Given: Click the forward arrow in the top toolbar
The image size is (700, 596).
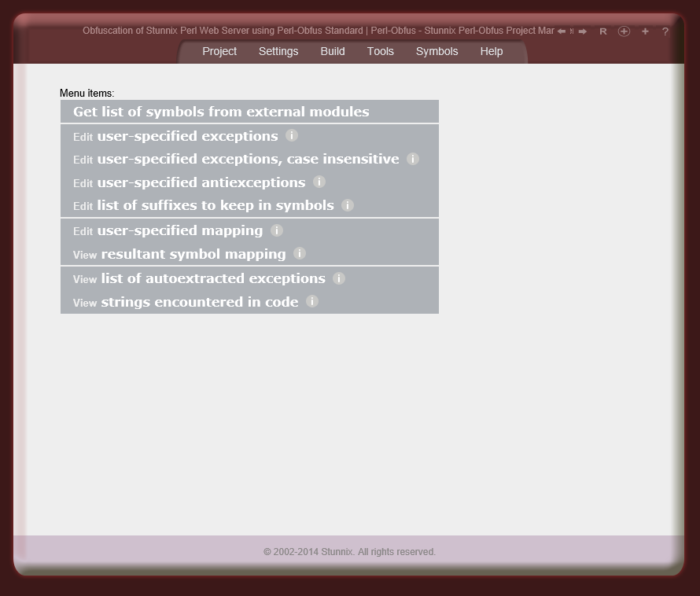Looking at the screenshot, I should [582, 31].
